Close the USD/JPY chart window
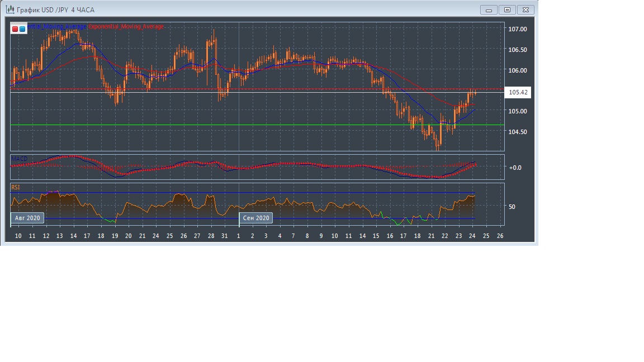The width and height of the screenshot is (644, 362). point(525,9)
